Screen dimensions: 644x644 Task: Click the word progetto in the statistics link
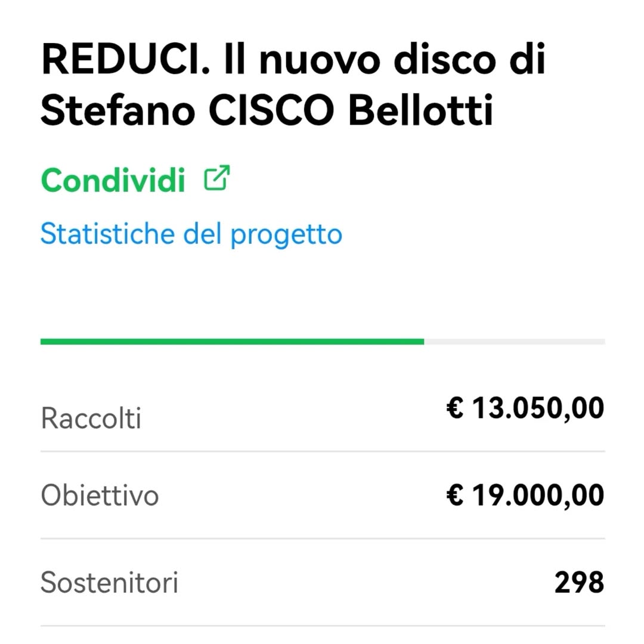click(x=286, y=236)
